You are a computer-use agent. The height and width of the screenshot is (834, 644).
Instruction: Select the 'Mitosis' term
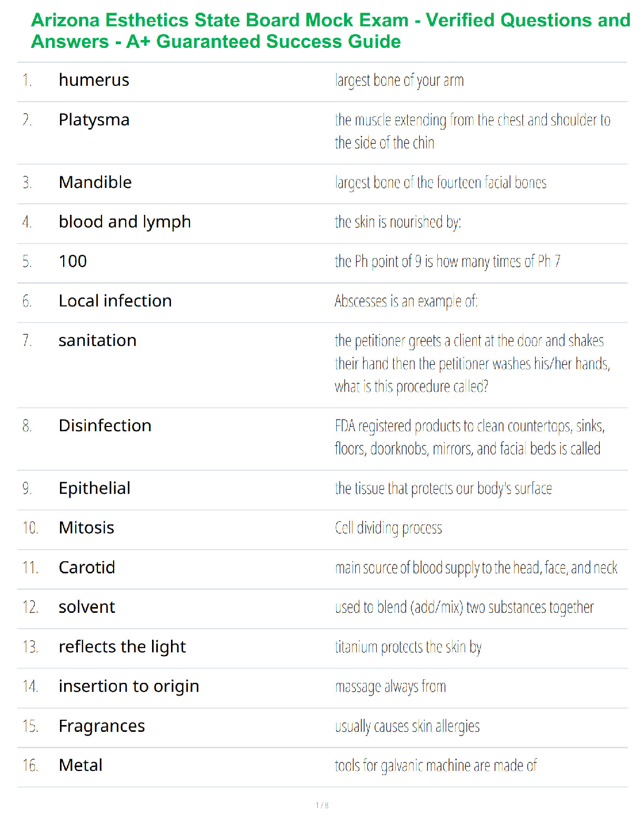click(x=86, y=528)
